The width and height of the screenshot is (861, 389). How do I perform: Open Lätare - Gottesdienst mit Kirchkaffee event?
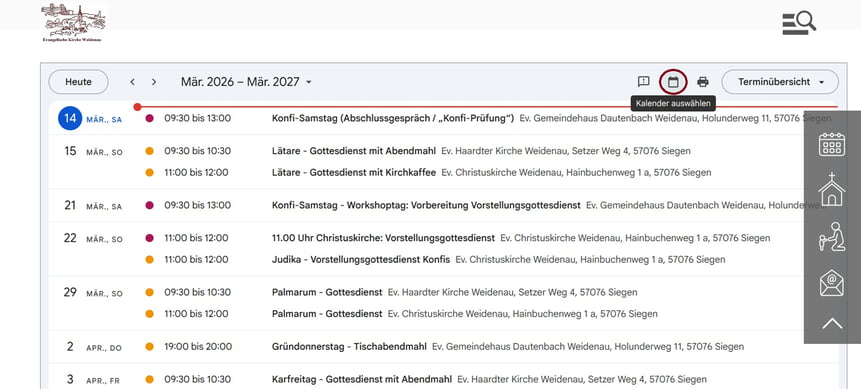point(354,173)
